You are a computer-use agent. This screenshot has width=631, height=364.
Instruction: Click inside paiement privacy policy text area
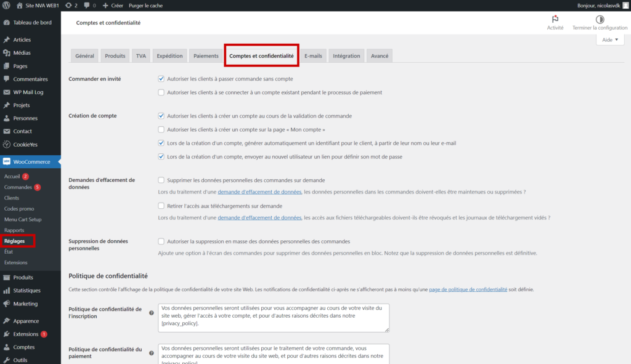(x=274, y=354)
